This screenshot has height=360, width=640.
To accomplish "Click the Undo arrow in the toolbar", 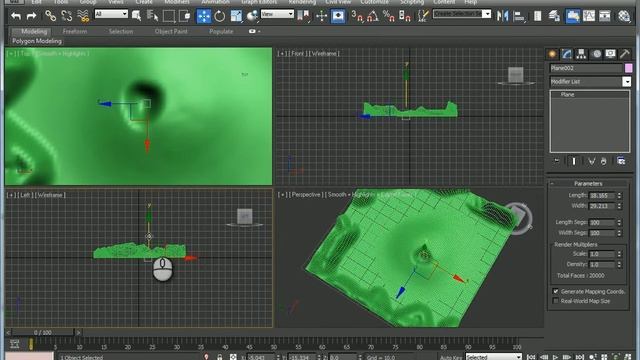I will (x=16, y=16).
